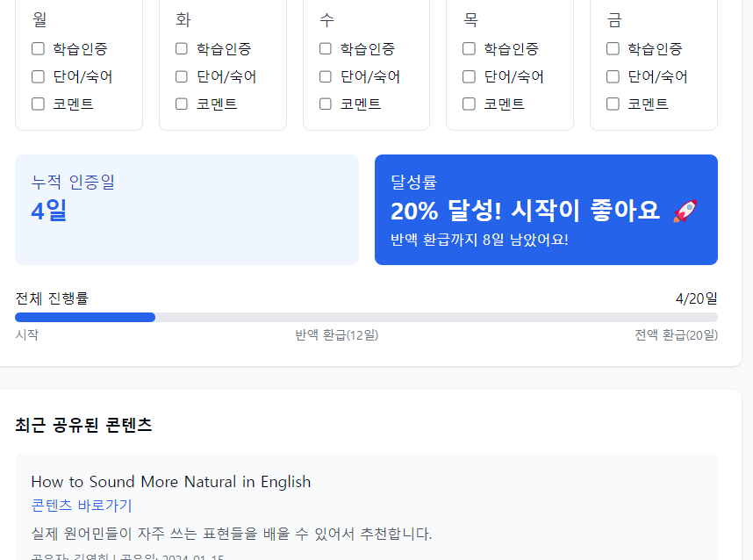Click the 전체 진행률 progress bar

(x=369, y=317)
